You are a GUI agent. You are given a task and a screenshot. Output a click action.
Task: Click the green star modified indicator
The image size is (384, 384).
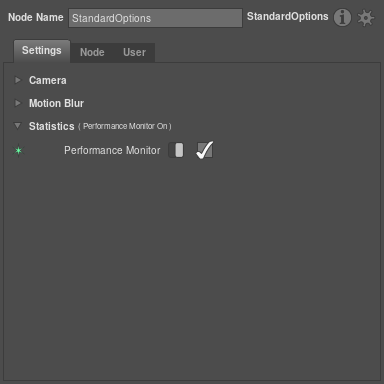[x=18, y=151]
